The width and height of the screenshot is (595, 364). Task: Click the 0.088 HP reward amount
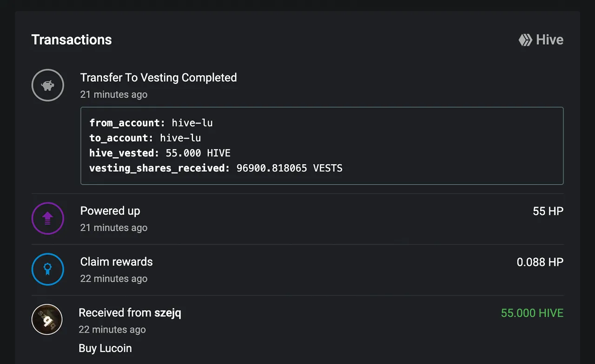coord(540,262)
